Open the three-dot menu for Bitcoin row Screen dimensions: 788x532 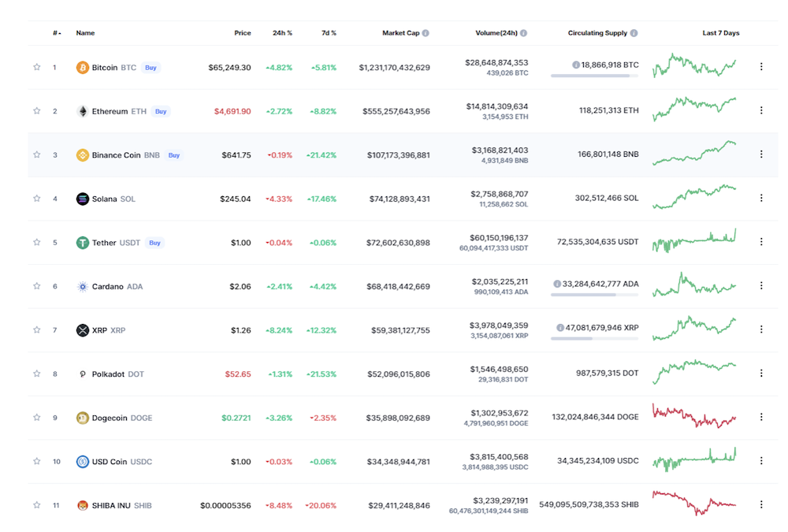761,66
